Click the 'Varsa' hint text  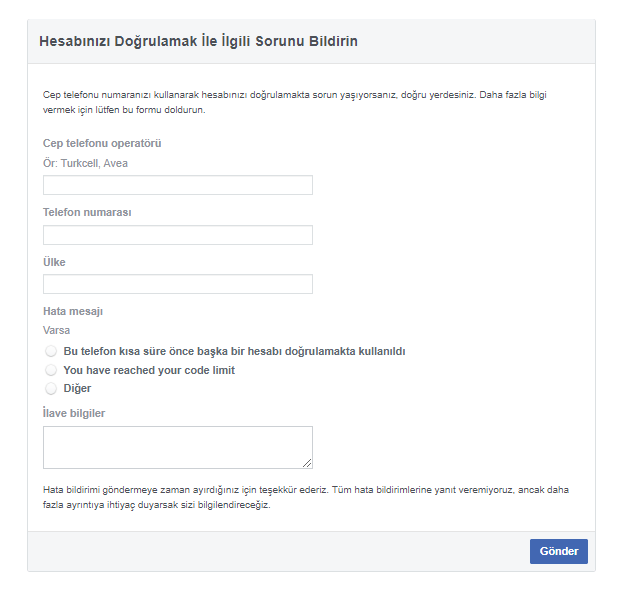click(56, 330)
